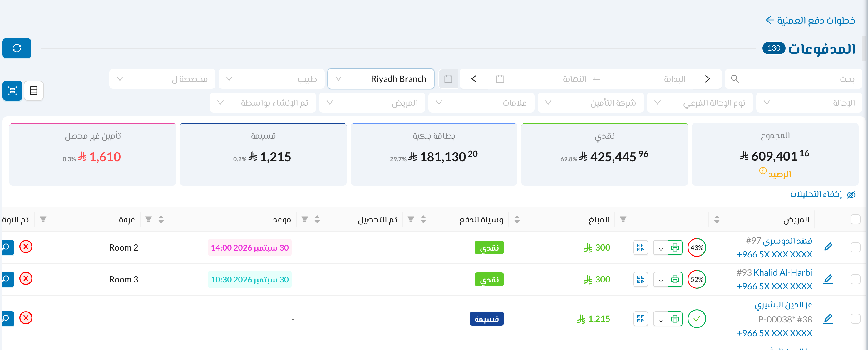
Task: Click red X in Room 2 row
Action: point(26,247)
